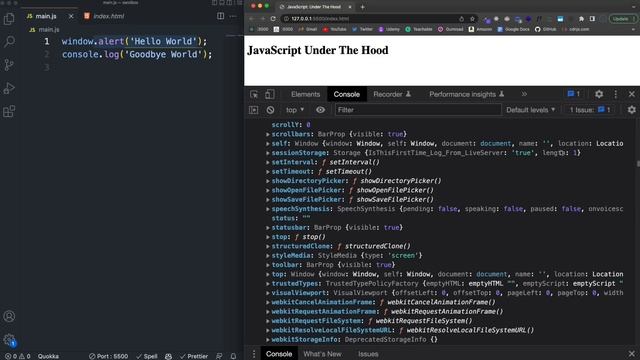Reload the browser page
Viewport: 640px width, 360px height.
tap(273, 19)
